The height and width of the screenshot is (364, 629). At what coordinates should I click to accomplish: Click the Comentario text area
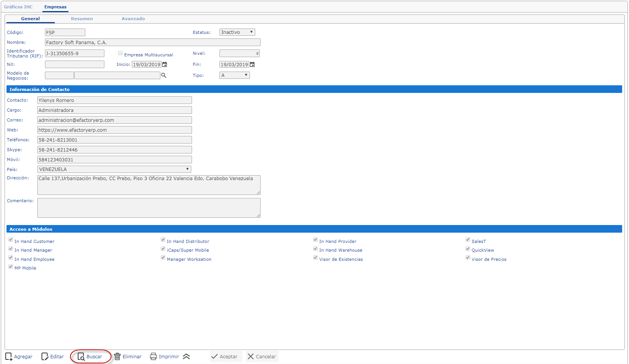(x=149, y=208)
